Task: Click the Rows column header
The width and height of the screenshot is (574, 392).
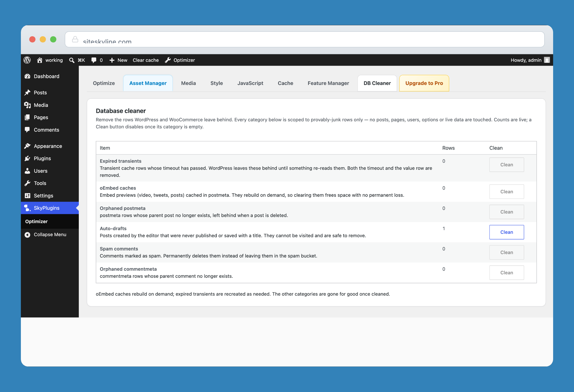Action: pyautogui.click(x=449, y=148)
